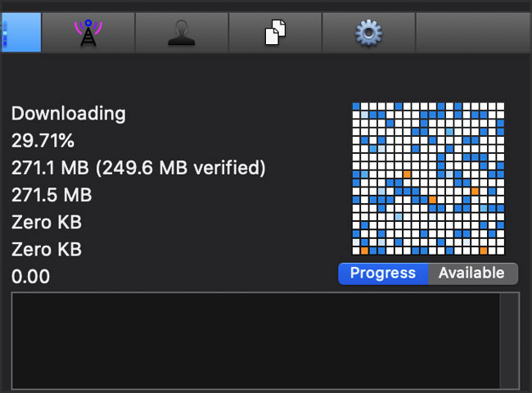This screenshot has width=532, height=393.
Task: Select the 0.00 ratio value
Action: coord(30,277)
